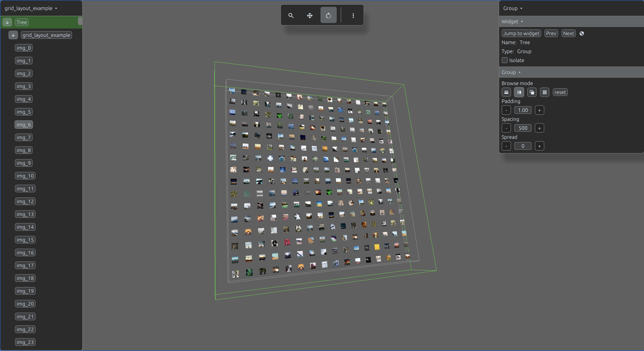Collapse the grid_layout_example tree node arrow
This screenshot has height=351, width=644.
(x=13, y=35)
